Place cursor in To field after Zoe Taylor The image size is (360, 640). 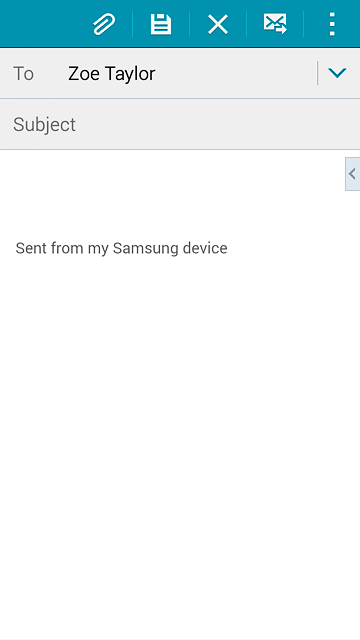(x=233, y=74)
